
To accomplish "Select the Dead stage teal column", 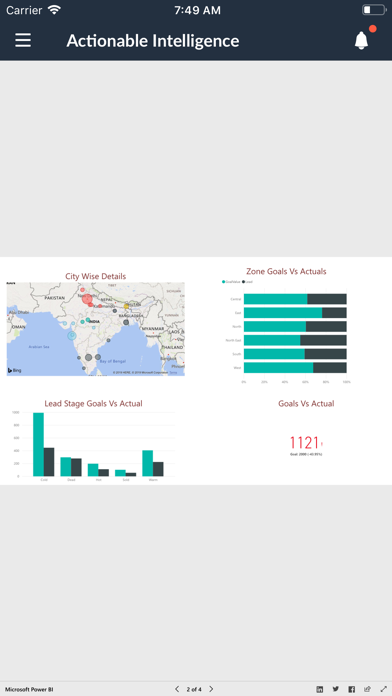I will click(x=66, y=467).
